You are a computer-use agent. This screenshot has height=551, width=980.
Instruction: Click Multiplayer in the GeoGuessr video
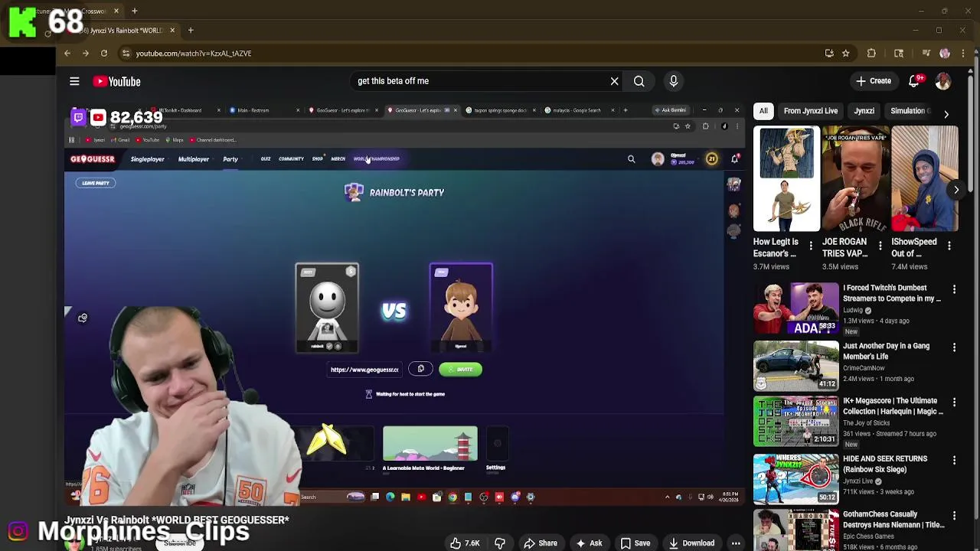pos(194,159)
